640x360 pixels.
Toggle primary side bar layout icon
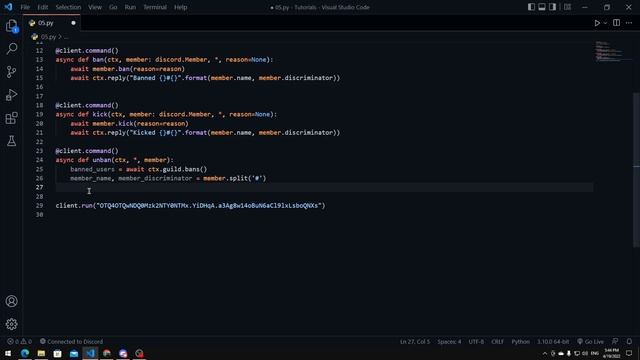(x=531, y=7)
